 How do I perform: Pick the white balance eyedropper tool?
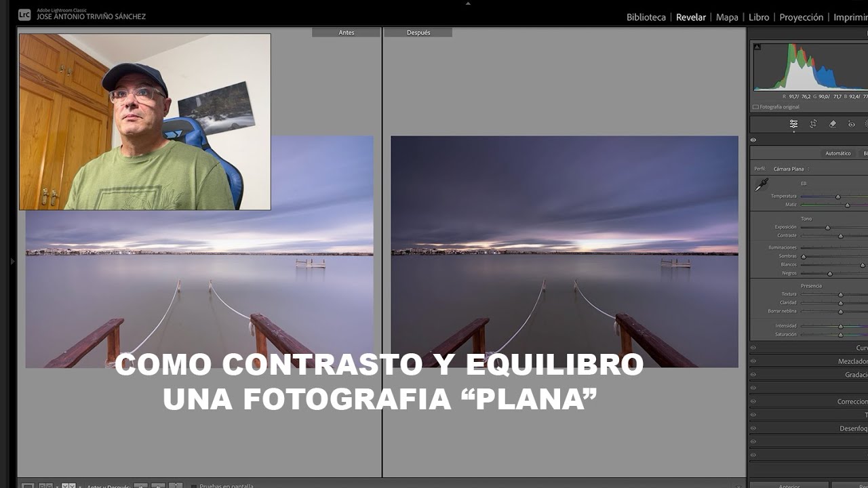[762, 185]
